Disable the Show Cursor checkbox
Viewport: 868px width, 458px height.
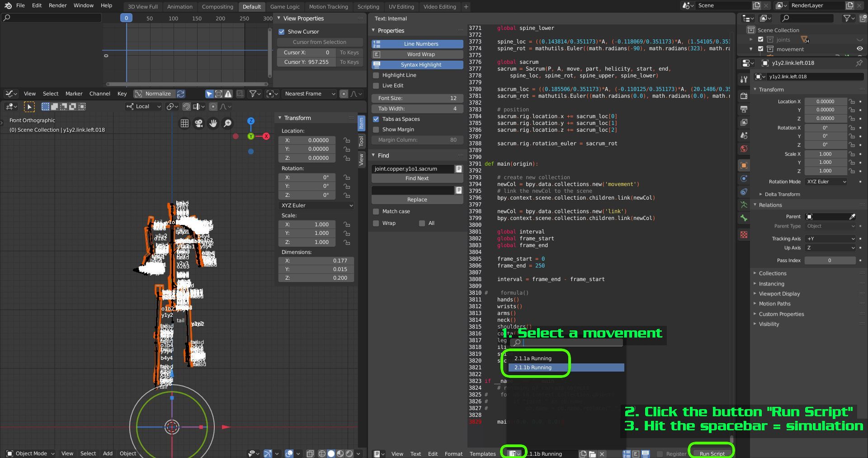click(282, 32)
